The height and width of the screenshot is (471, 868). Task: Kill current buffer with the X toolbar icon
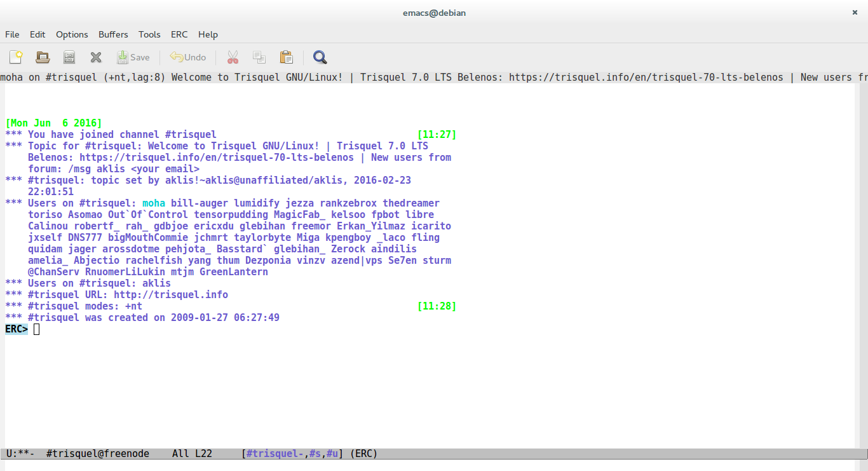point(96,57)
